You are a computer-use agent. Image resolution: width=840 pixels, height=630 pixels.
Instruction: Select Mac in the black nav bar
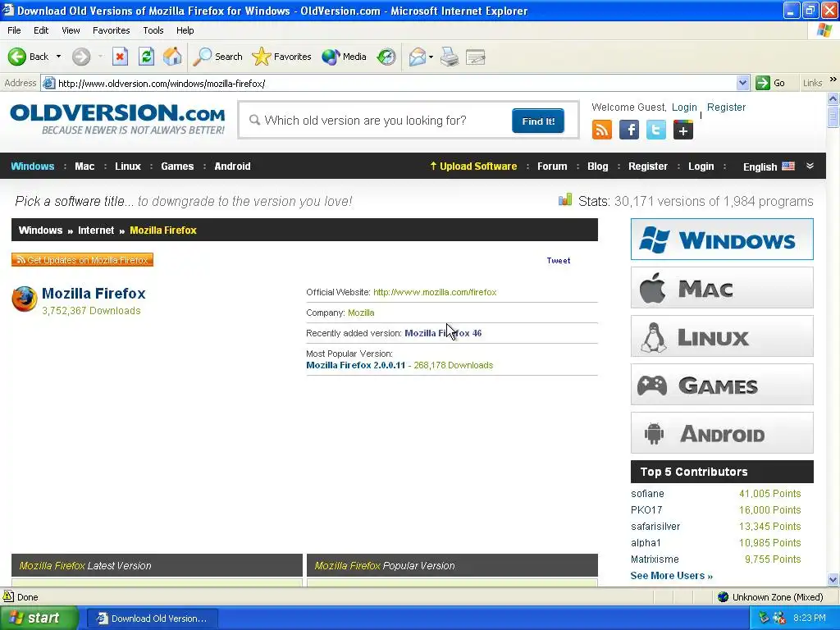pyautogui.click(x=84, y=166)
